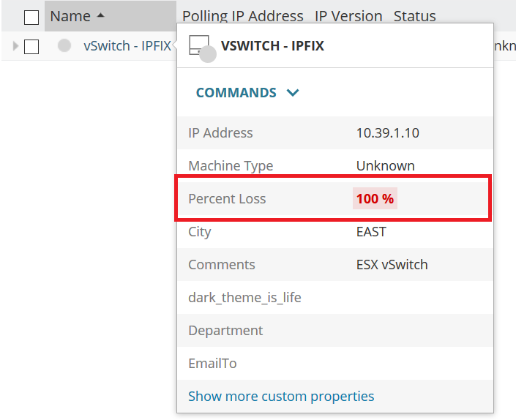The height and width of the screenshot is (420, 516).
Task: Toggle the select-all checkbox in table header
Action: click(x=31, y=17)
